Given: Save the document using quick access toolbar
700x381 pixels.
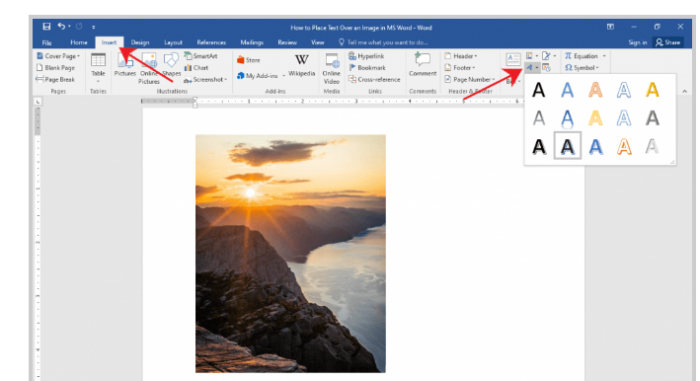Looking at the screenshot, I should coord(46,27).
